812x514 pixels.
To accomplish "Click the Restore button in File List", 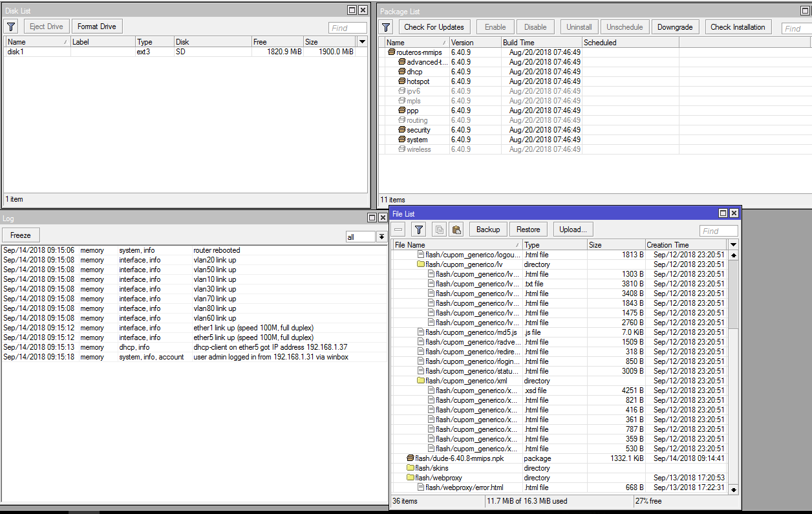I will click(x=528, y=230).
